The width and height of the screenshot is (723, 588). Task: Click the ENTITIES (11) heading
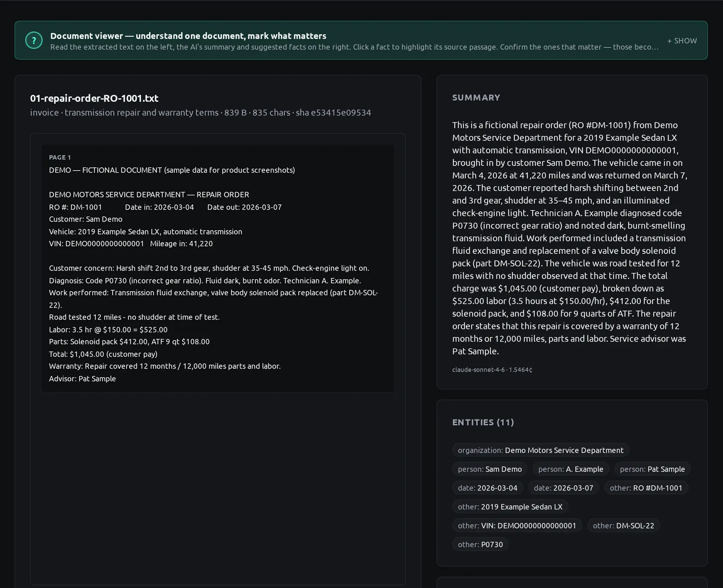[x=483, y=422]
